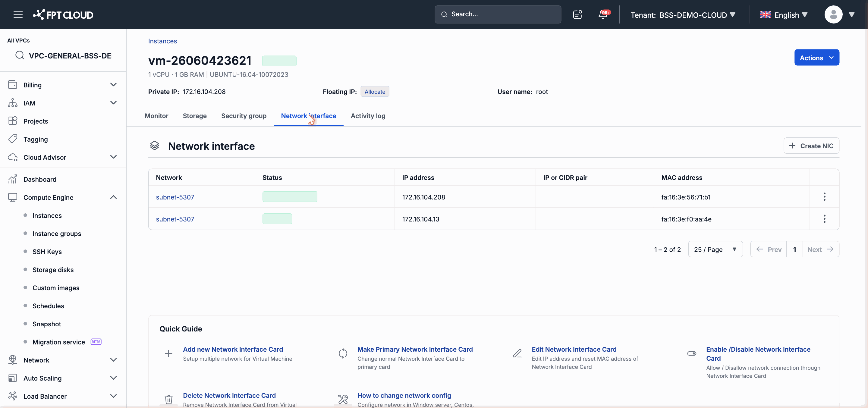Open Delete Network Interface Card guide link
The image size is (868, 408).
pos(229,395)
